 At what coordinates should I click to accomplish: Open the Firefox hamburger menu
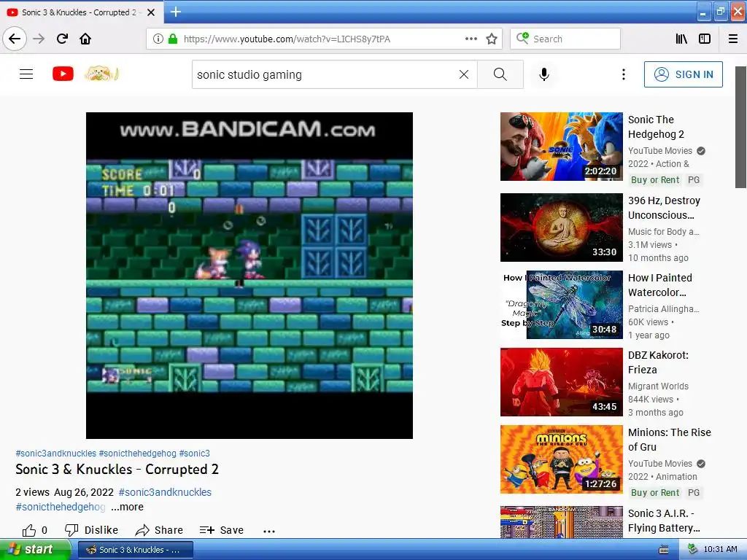733,39
